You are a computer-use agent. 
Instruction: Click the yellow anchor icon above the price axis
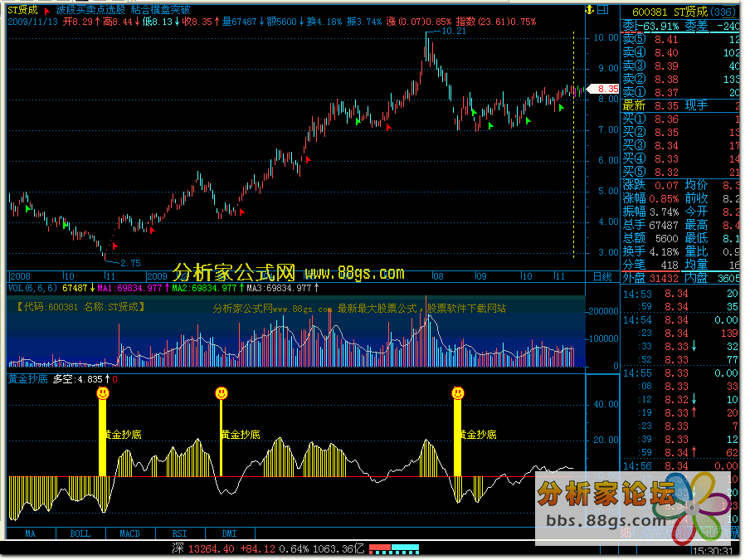click(x=590, y=10)
